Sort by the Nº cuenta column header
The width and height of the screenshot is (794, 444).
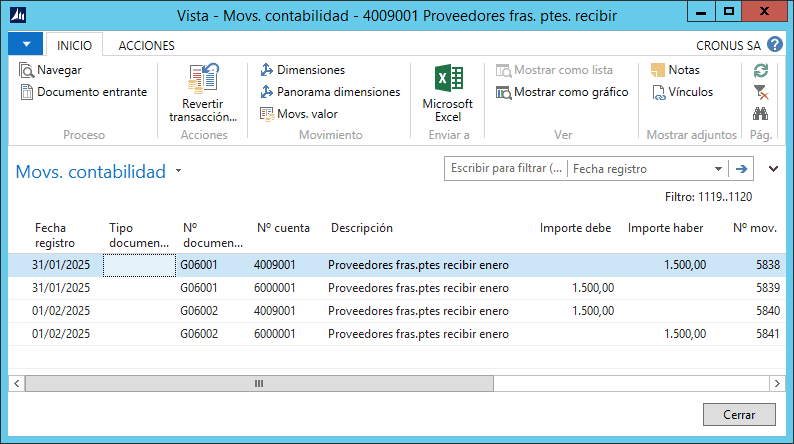point(283,228)
